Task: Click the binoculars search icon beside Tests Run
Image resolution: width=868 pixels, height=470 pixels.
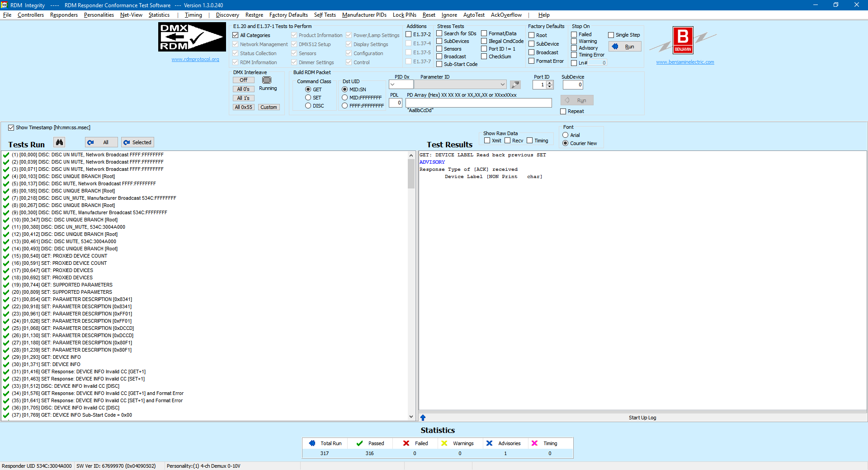Action: point(59,142)
